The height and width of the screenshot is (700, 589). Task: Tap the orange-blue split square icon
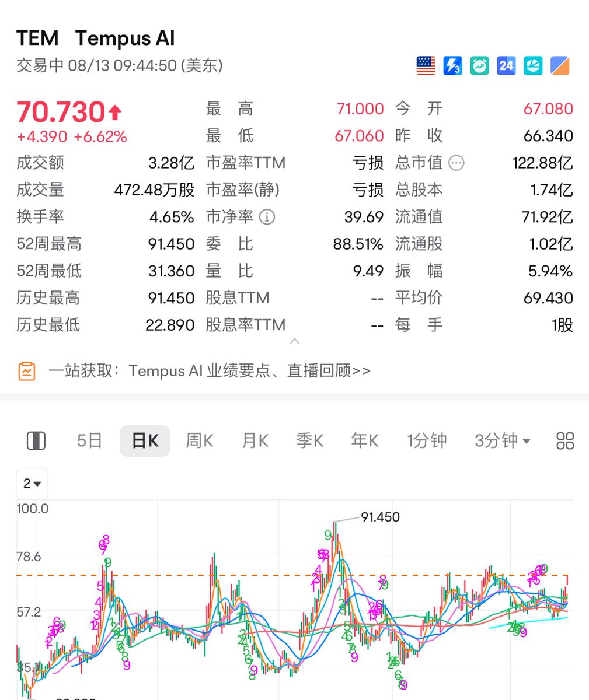pyautogui.click(x=560, y=66)
